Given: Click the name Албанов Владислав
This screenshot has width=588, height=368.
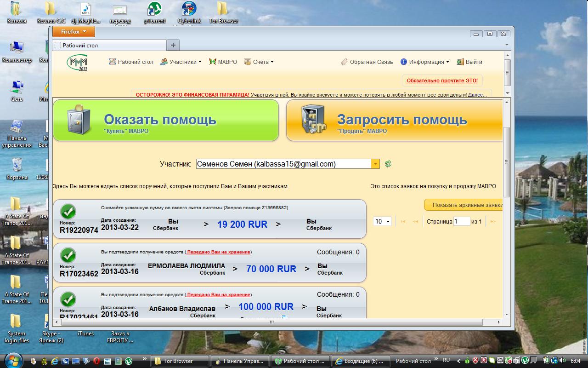Looking at the screenshot, I should [182, 309].
